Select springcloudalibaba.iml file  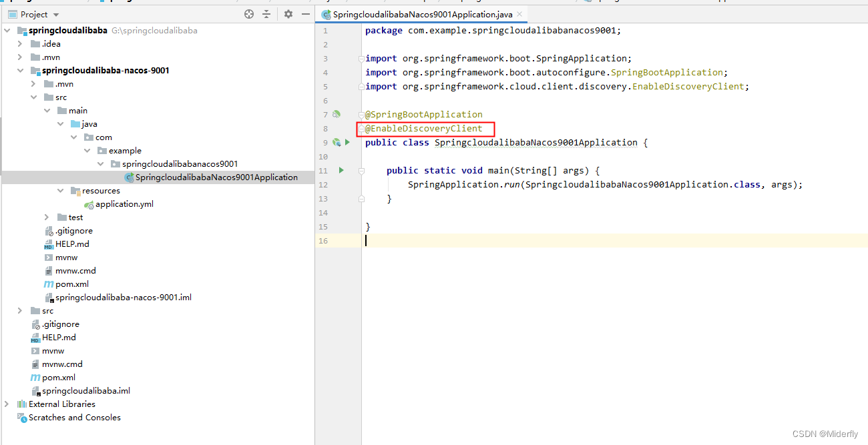tap(86, 391)
